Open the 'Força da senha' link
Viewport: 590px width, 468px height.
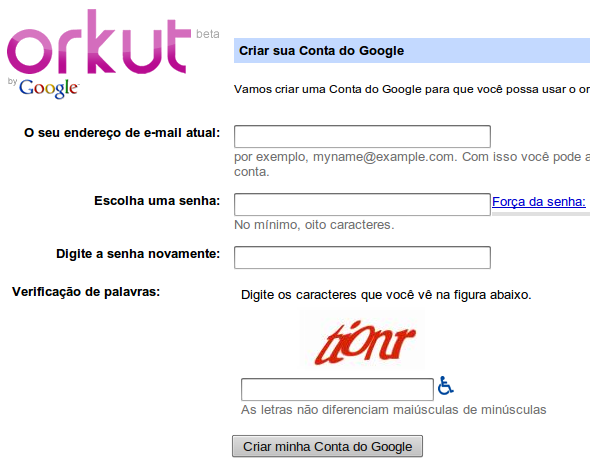539,202
